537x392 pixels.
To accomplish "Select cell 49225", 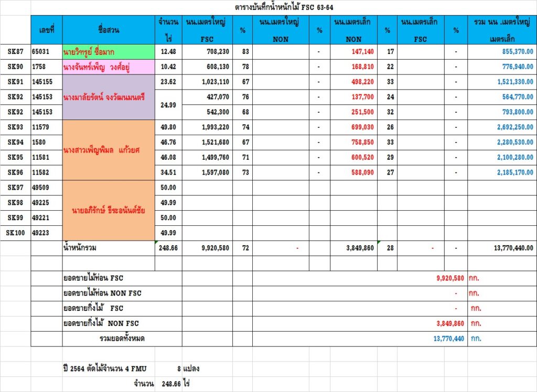I will coord(47,203).
